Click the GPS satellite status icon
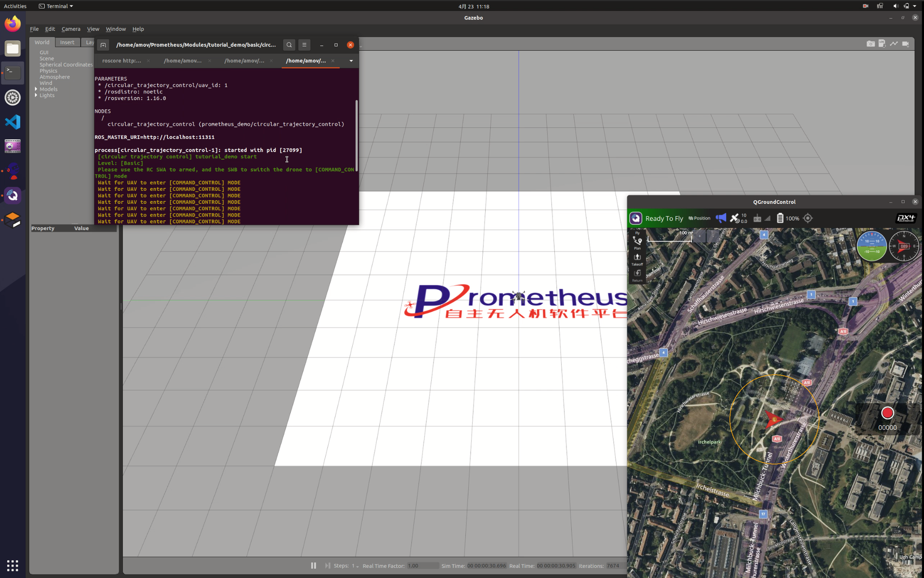 [x=735, y=218]
